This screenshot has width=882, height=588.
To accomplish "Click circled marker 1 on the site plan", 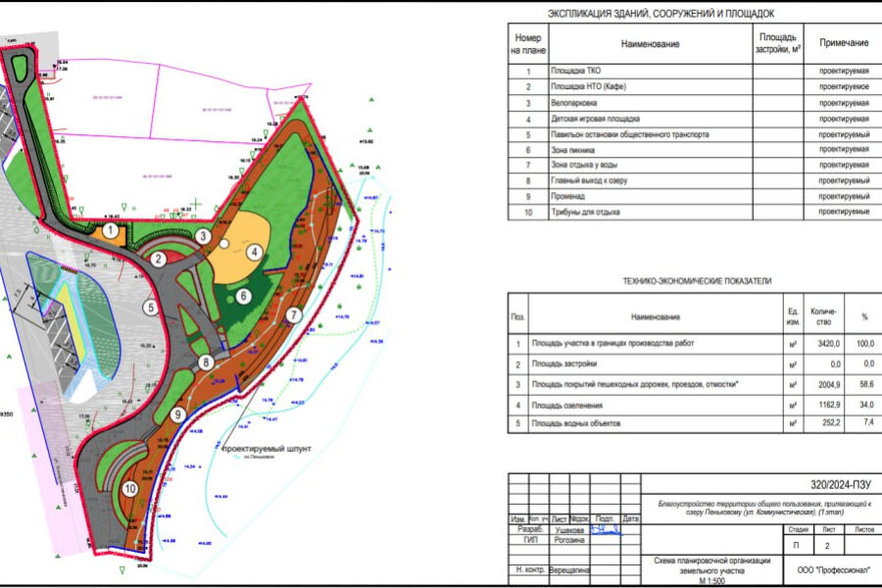I will 112,232.
